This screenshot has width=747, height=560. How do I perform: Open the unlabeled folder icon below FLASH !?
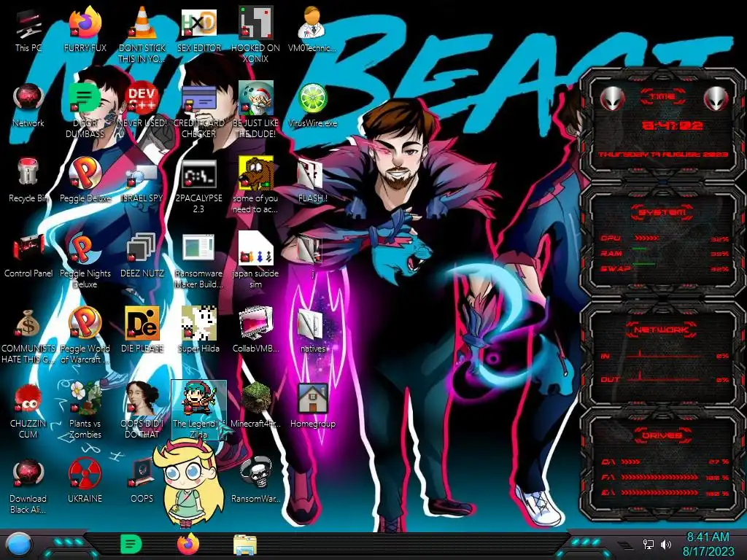tap(310, 249)
